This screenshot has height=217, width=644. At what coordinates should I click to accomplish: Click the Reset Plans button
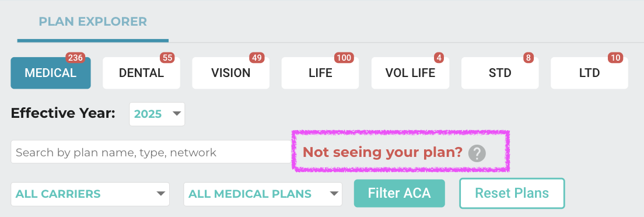(512, 193)
